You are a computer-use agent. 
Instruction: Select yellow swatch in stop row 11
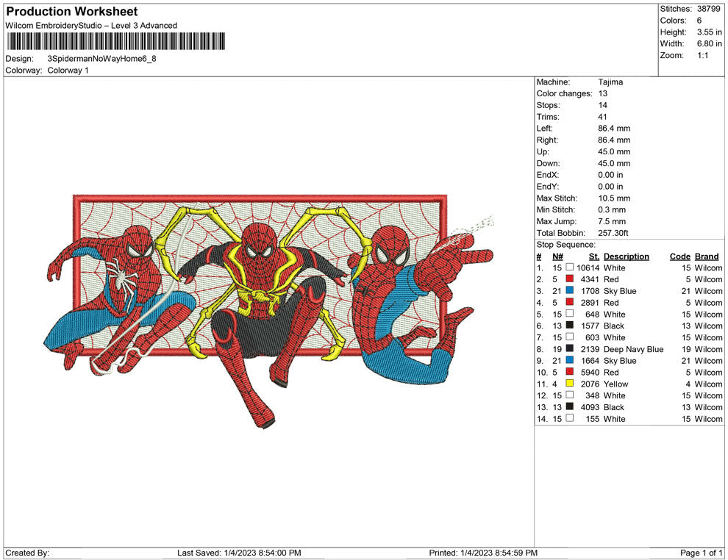570,383
